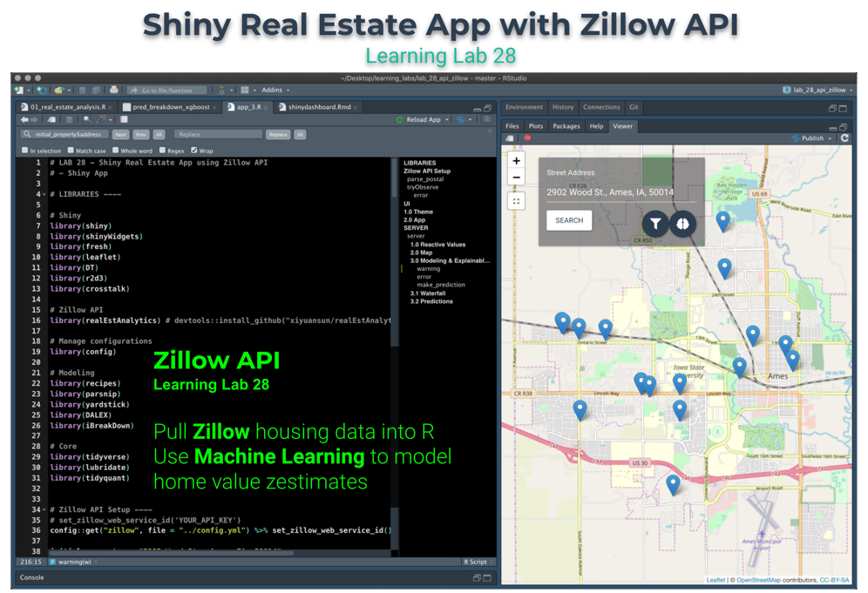Open the Files tab
868x593 pixels.
512,126
